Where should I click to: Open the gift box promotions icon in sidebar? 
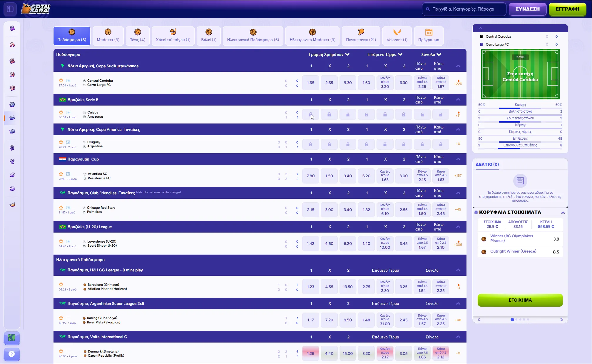12,29
